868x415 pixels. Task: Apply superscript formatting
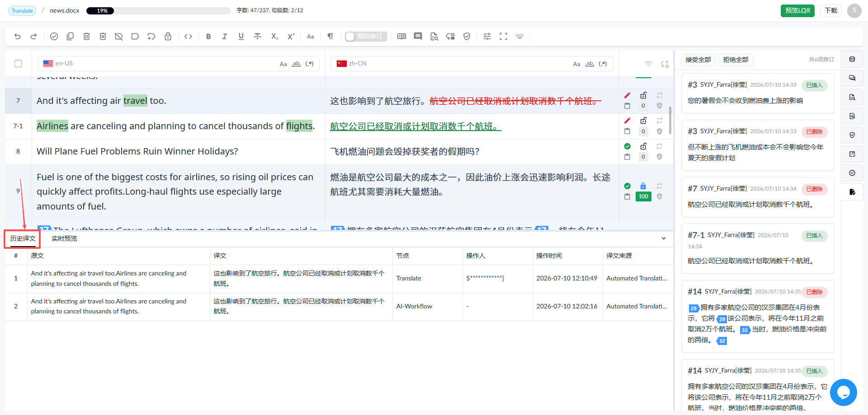pos(291,37)
